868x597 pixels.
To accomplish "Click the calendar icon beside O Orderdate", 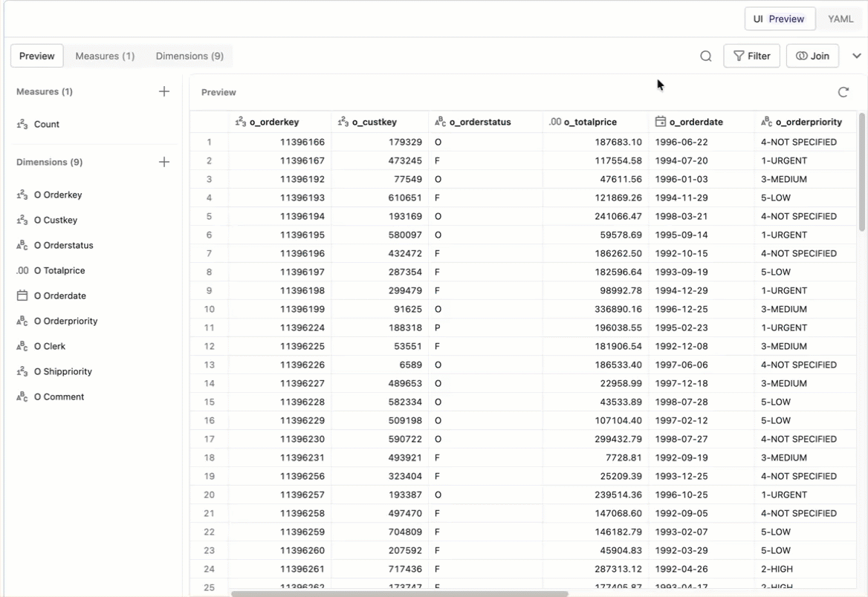I will [x=22, y=296].
